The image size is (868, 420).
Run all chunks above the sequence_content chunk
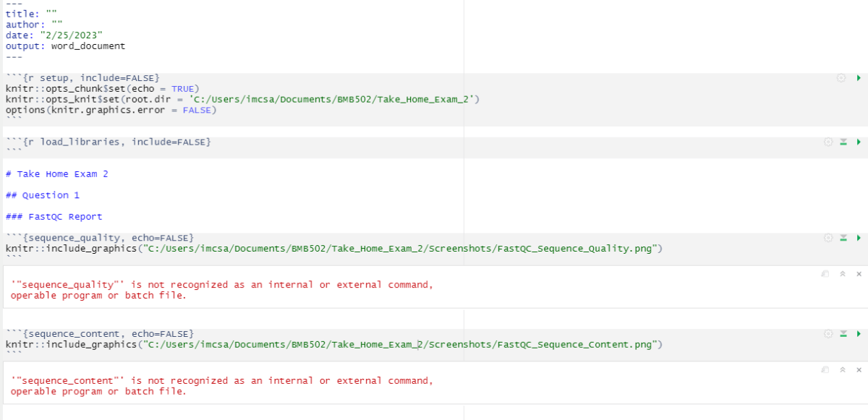coord(843,334)
